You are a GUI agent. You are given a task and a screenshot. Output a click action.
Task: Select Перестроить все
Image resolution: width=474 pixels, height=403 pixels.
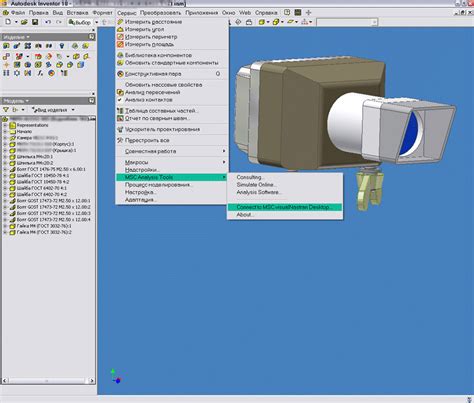[x=172, y=140]
